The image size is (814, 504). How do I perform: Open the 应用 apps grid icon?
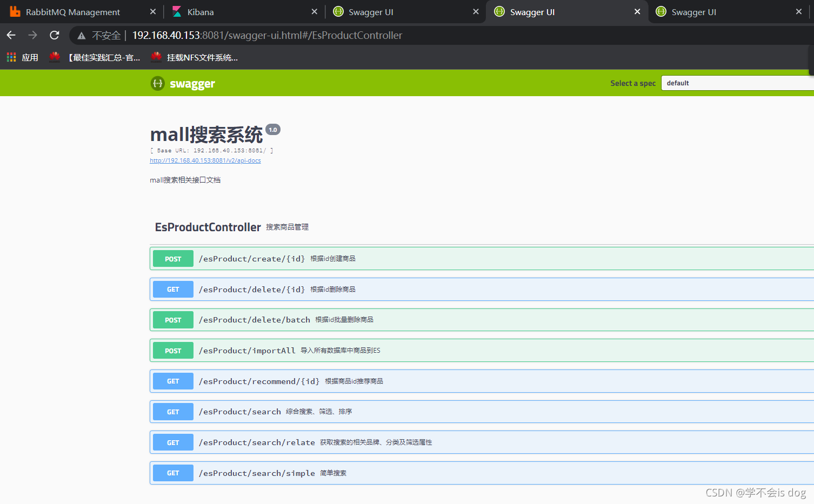point(11,57)
